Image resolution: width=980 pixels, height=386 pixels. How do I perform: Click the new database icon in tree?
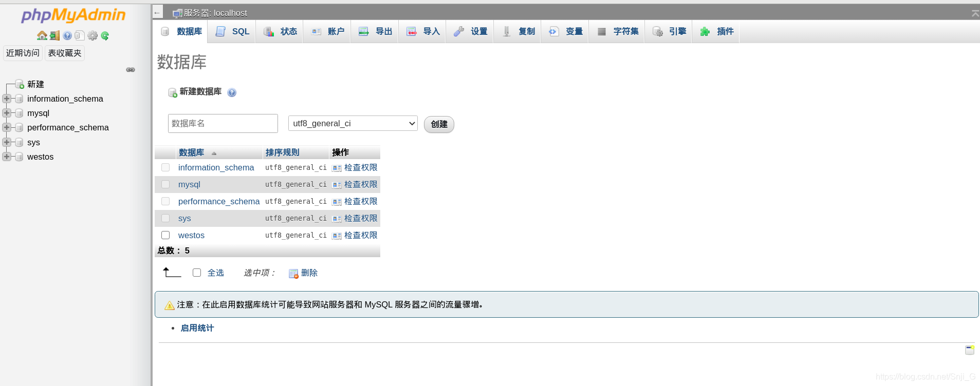click(20, 84)
